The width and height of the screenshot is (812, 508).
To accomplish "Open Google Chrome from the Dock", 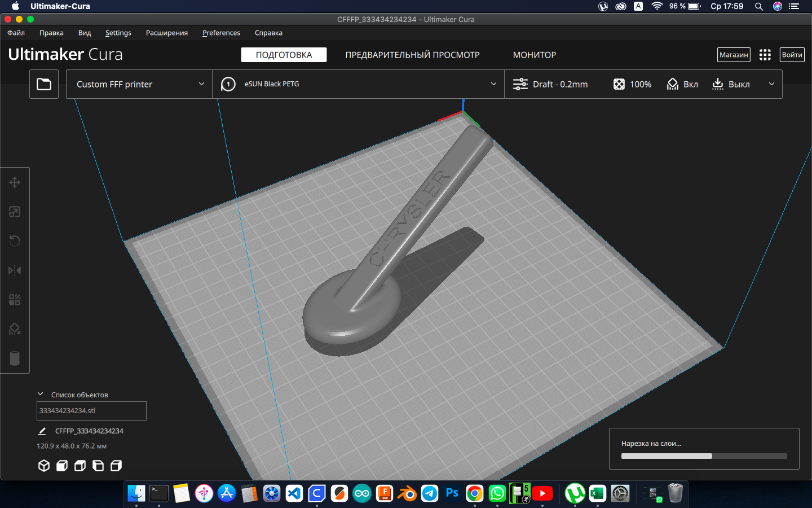I will click(x=475, y=493).
